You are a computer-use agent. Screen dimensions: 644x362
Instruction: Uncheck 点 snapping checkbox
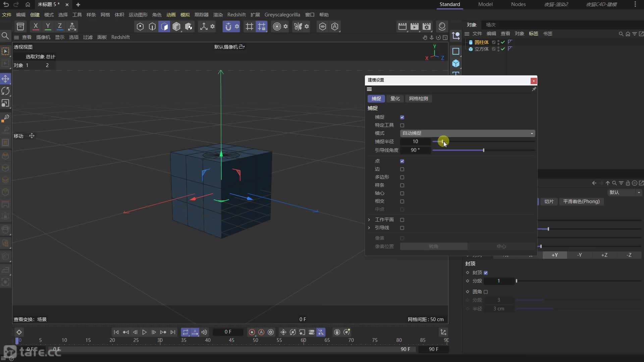[402, 161]
